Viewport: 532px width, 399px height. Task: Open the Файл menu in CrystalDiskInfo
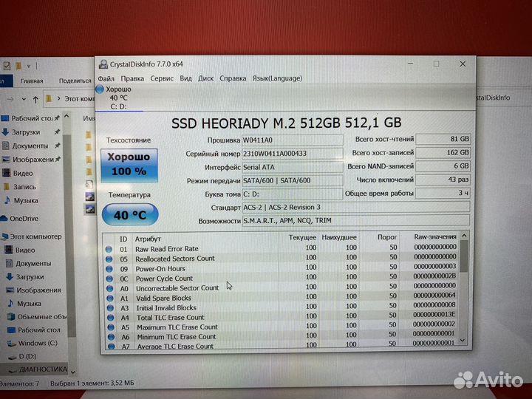pos(106,79)
